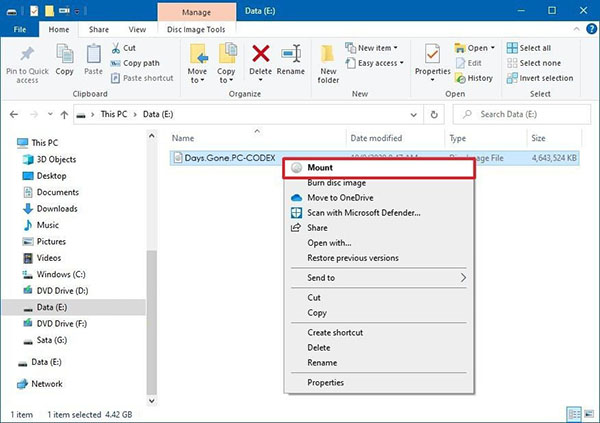This screenshot has width=600, height=423.
Task: Go back with the left arrow
Action: [x=14, y=114]
